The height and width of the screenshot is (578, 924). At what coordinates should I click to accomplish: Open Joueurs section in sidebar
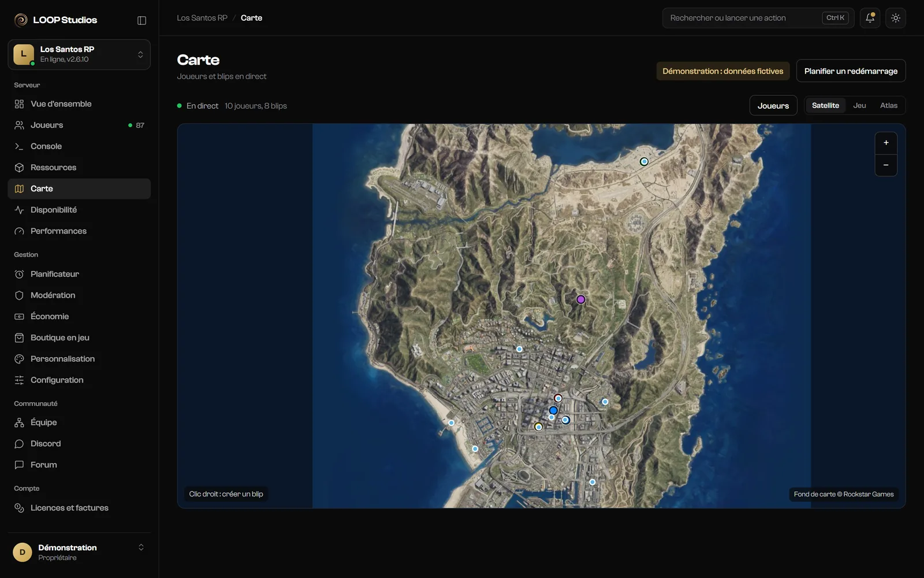pos(79,125)
